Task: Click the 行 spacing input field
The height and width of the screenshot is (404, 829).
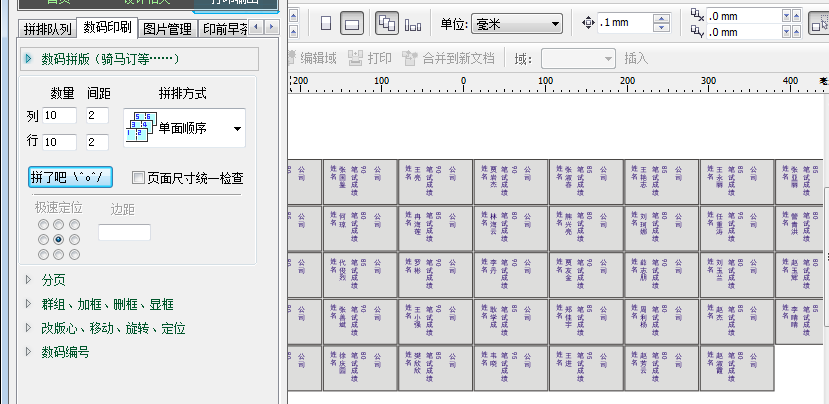Action: [x=97, y=142]
